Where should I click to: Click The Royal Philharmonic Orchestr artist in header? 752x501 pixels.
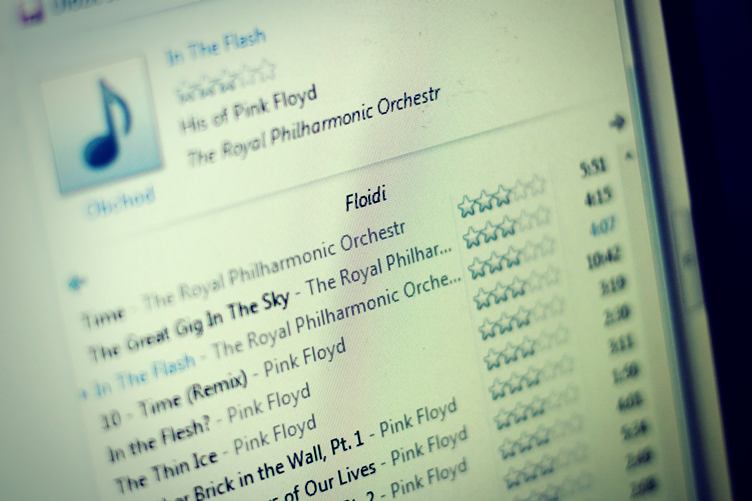click(x=313, y=127)
